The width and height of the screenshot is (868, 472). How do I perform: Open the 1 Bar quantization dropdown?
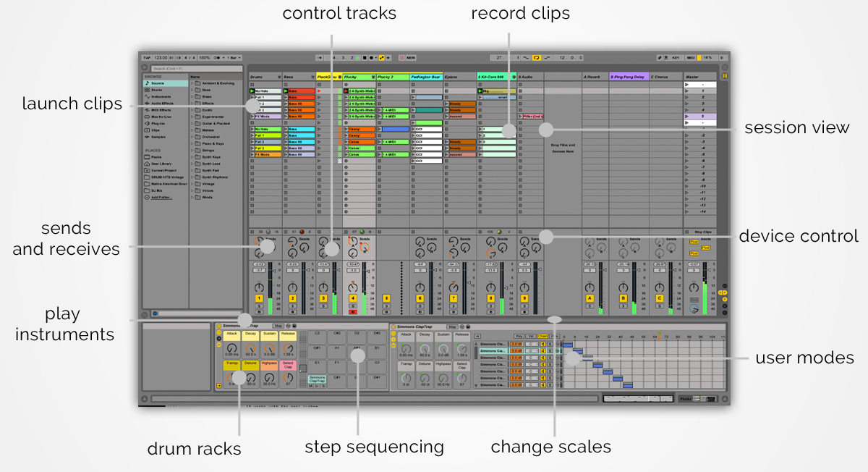click(233, 57)
